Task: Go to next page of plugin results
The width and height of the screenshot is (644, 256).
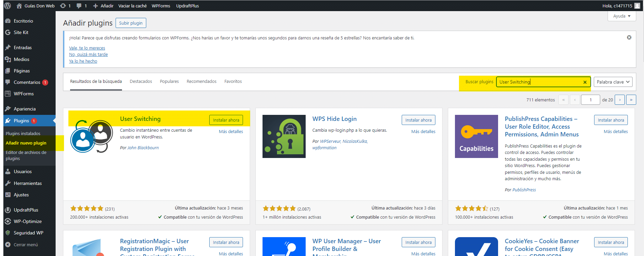Action: (x=619, y=100)
